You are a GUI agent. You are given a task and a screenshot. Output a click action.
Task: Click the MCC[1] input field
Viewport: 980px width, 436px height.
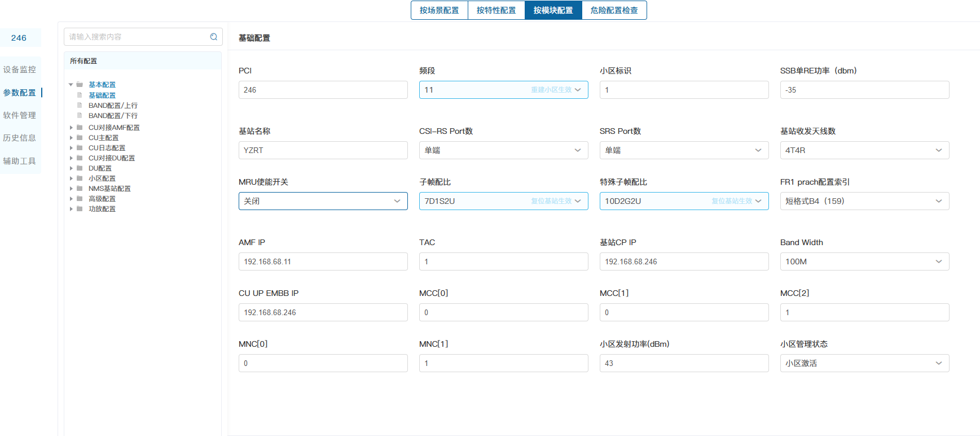coord(684,312)
